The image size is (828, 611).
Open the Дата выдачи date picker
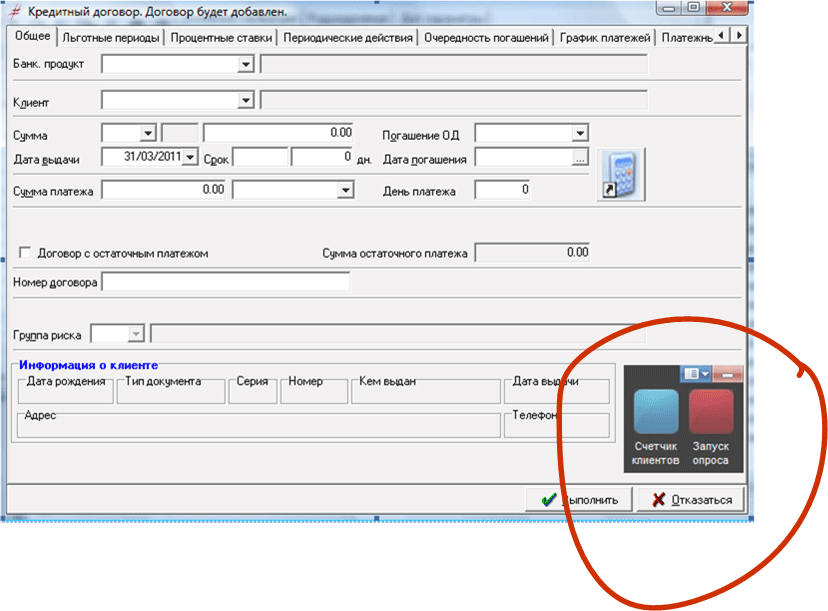coord(191,158)
